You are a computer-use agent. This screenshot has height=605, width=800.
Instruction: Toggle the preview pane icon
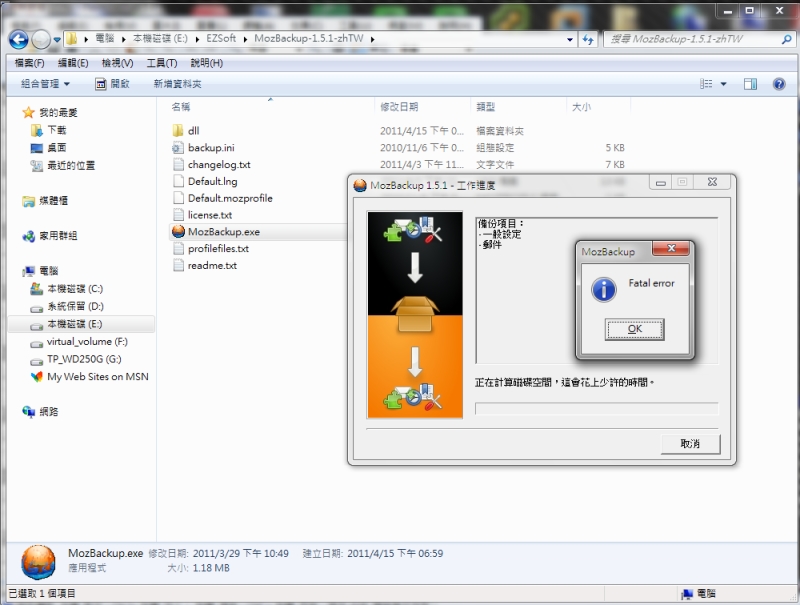tap(750, 85)
